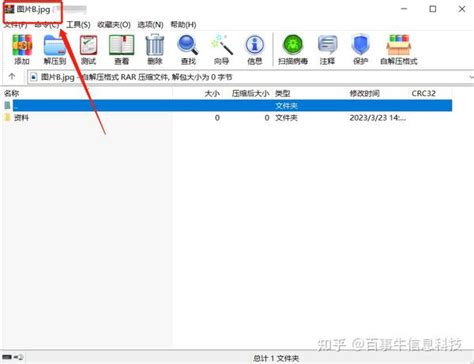The image size is (474, 364).
Task: Go up one folder level arrow
Action: point(12,77)
